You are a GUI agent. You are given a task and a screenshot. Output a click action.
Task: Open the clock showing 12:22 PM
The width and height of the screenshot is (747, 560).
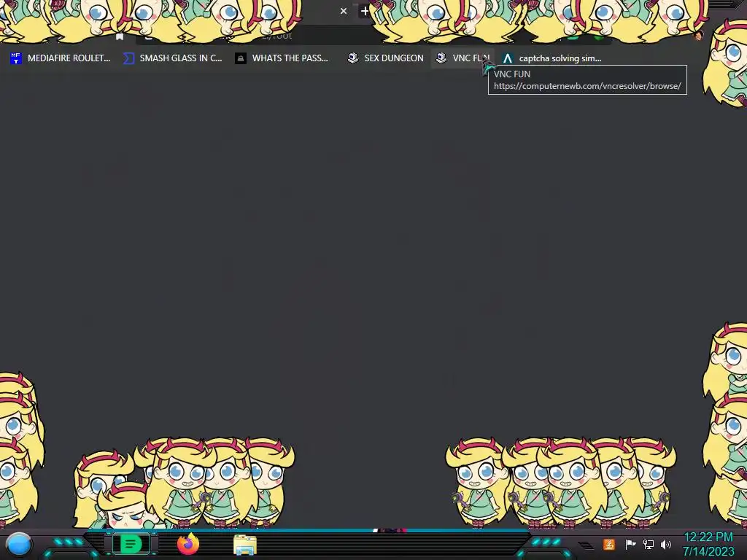click(x=708, y=544)
